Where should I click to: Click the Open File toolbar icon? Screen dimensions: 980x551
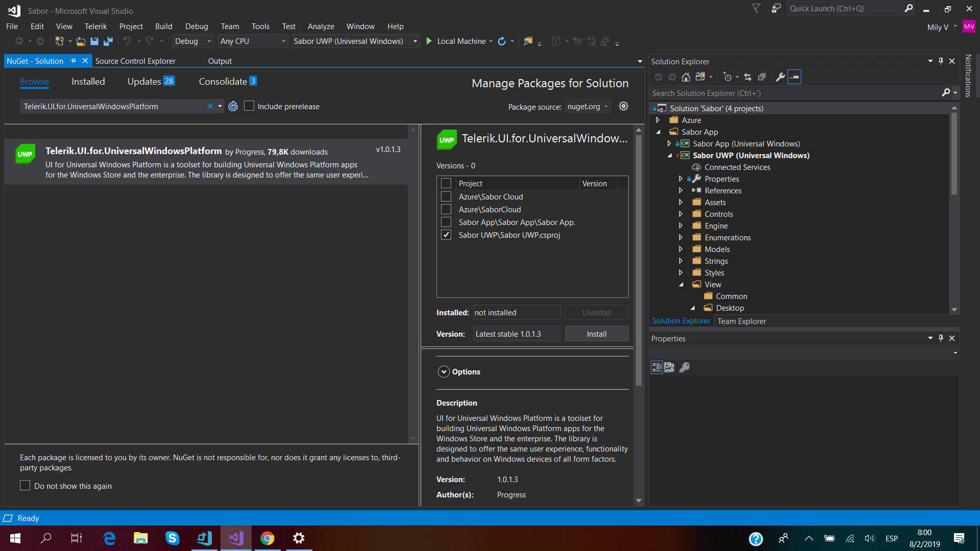coord(81,41)
